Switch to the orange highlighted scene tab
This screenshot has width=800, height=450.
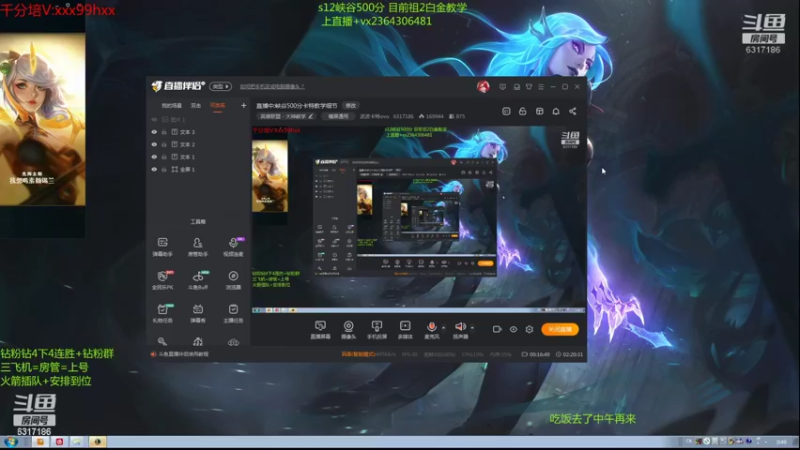tap(217, 106)
